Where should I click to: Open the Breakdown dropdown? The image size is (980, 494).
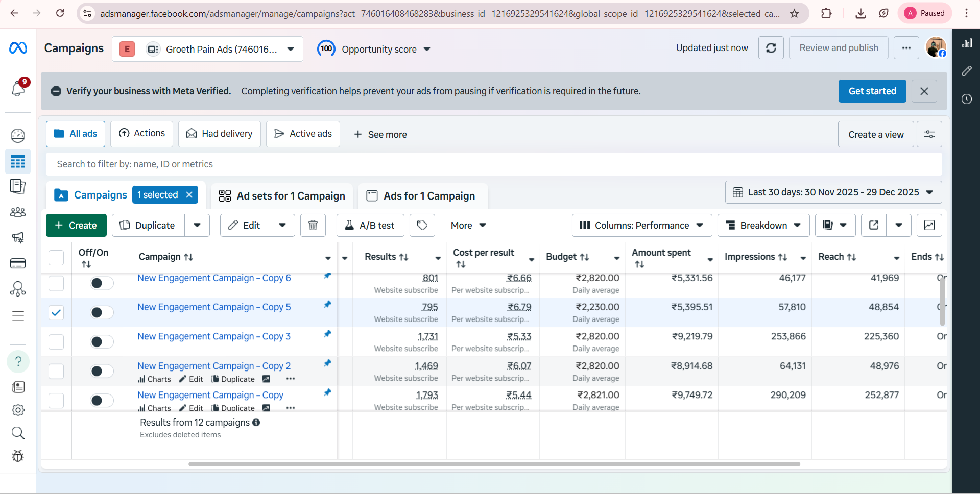click(x=763, y=225)
